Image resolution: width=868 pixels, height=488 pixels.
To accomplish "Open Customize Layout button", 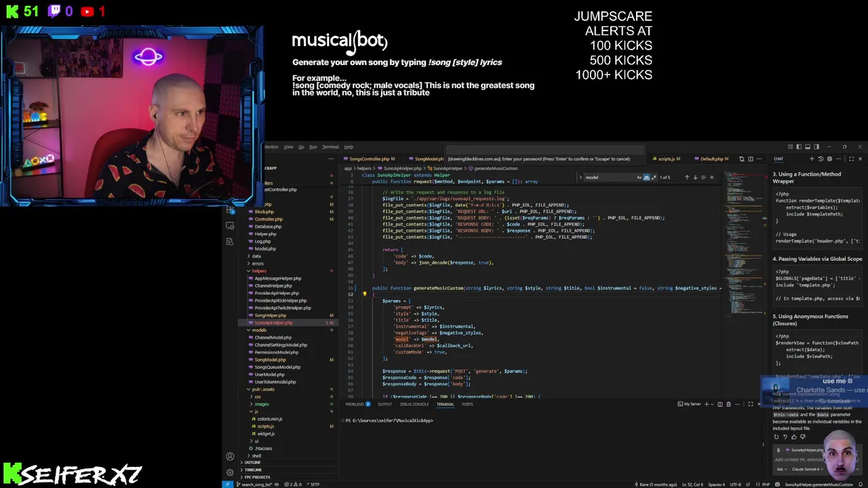I will [x=790, y=146].
